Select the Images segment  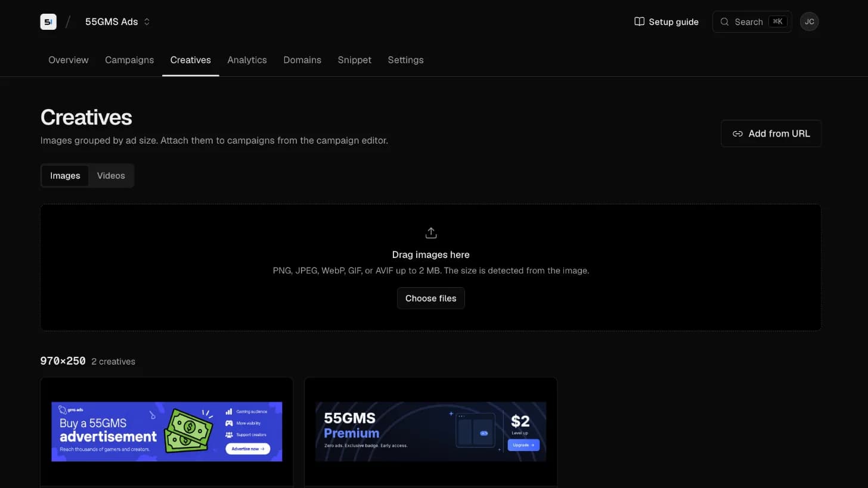pyautogui.click(x=65, y=176)
